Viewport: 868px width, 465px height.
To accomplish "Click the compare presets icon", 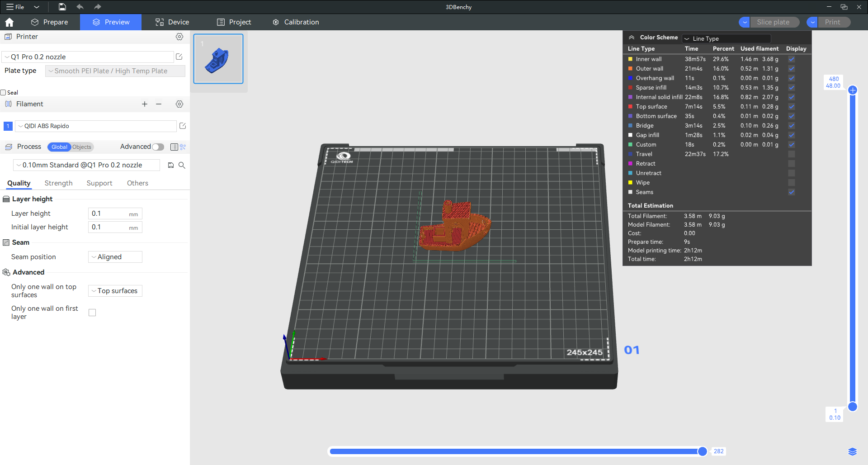I will (183, 147).
